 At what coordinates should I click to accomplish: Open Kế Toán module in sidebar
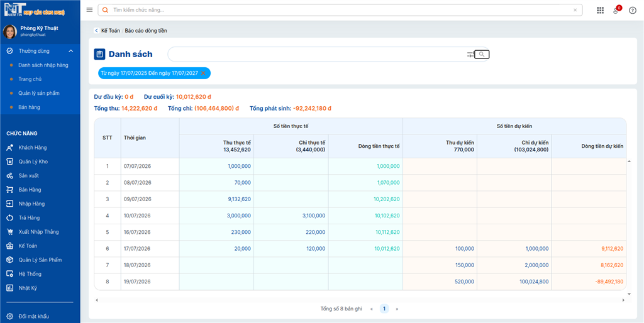[x=28, y=246]
